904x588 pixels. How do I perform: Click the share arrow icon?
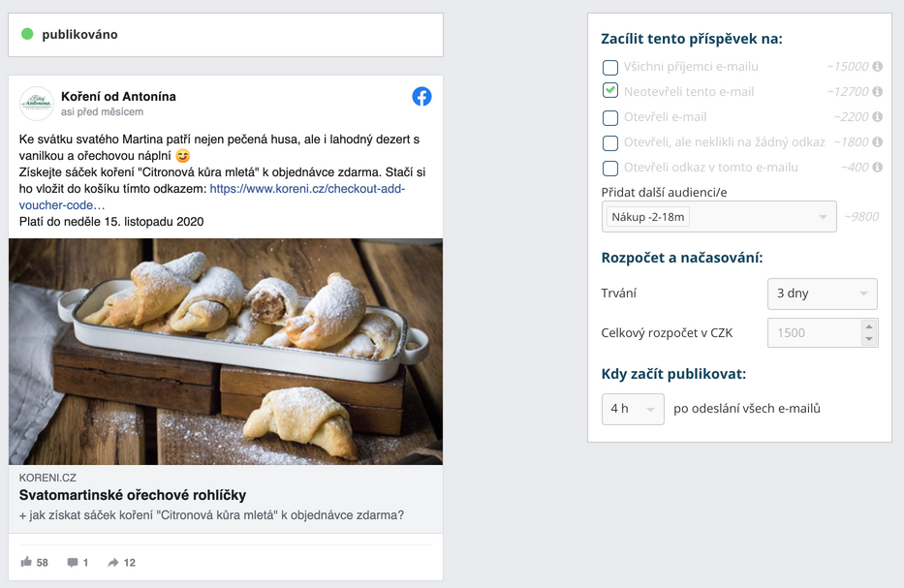[x=113, y=562]
